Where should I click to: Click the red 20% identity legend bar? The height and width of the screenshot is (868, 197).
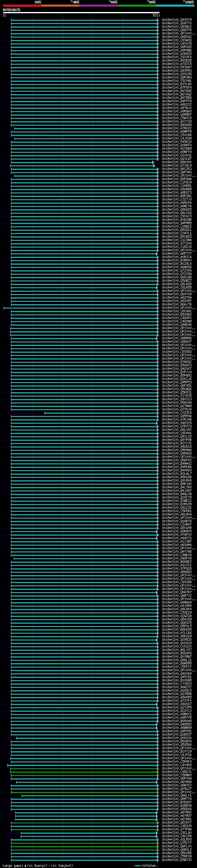click(x=22, y=6)
